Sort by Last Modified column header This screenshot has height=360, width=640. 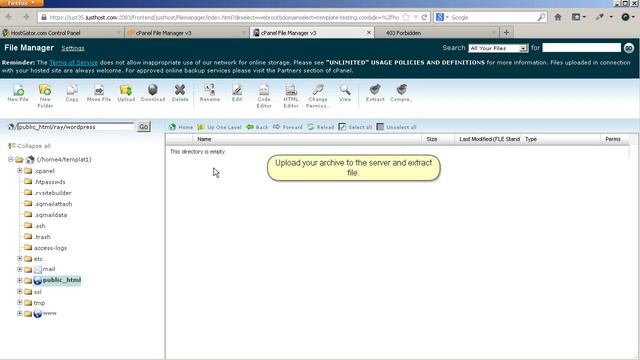[488, 139]
